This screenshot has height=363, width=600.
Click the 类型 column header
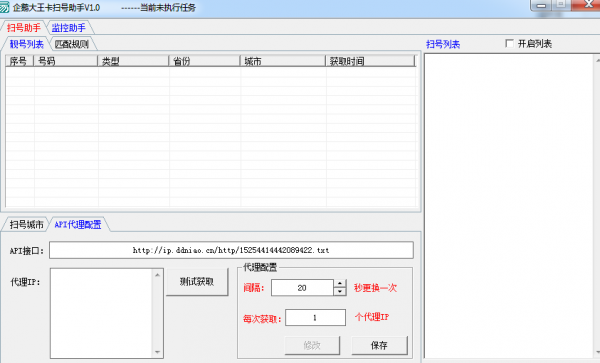click(x=134, y=61)
